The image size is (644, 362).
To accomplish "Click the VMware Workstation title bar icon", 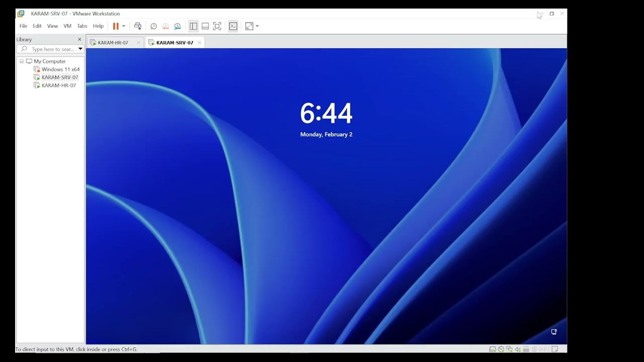I will [21, 14].
